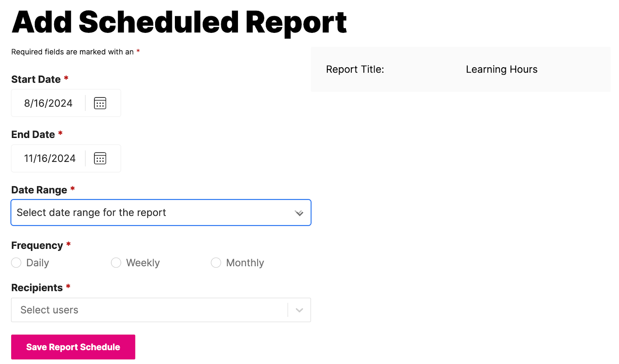Click the Date Range field label

pos(39,190)
